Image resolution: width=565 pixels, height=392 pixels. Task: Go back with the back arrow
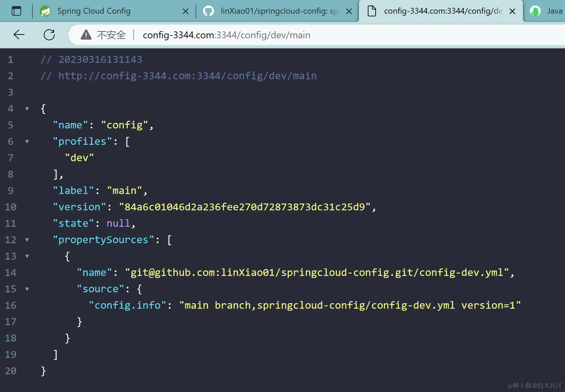pos(19,34)
